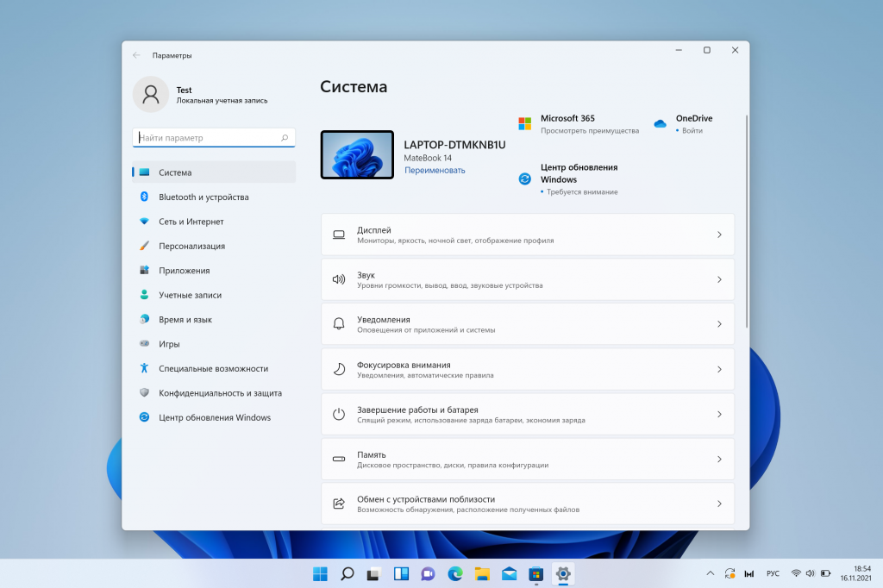Screen dimensions: 883x588
Task: Select Bluetooth и устройства in sidebar
Action: pos(204,197)
